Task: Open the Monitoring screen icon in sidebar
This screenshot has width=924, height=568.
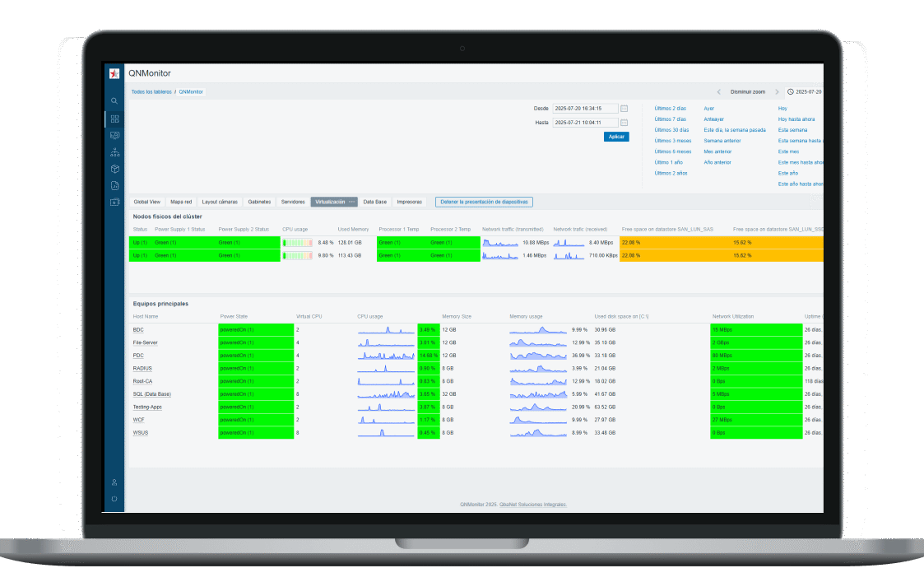Action: click(x=114, y=135)
